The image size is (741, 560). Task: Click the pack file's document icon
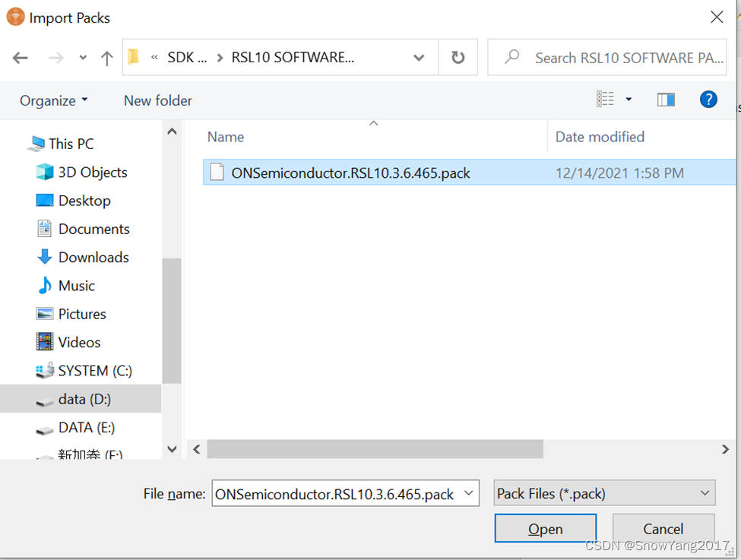click(217, 172)
